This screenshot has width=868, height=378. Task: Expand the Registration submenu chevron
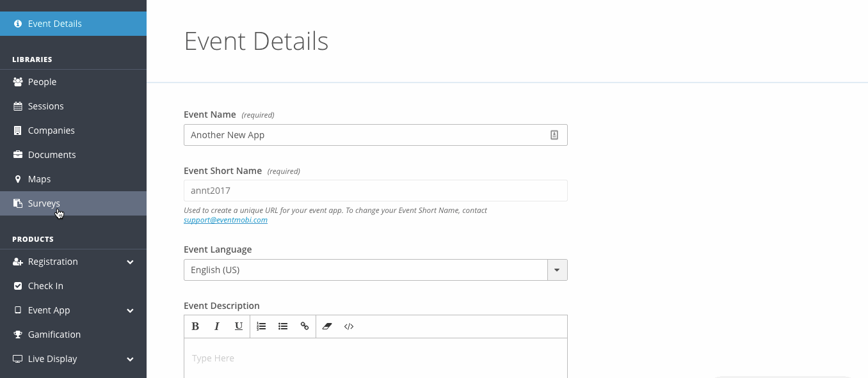(x=130, y=262)
